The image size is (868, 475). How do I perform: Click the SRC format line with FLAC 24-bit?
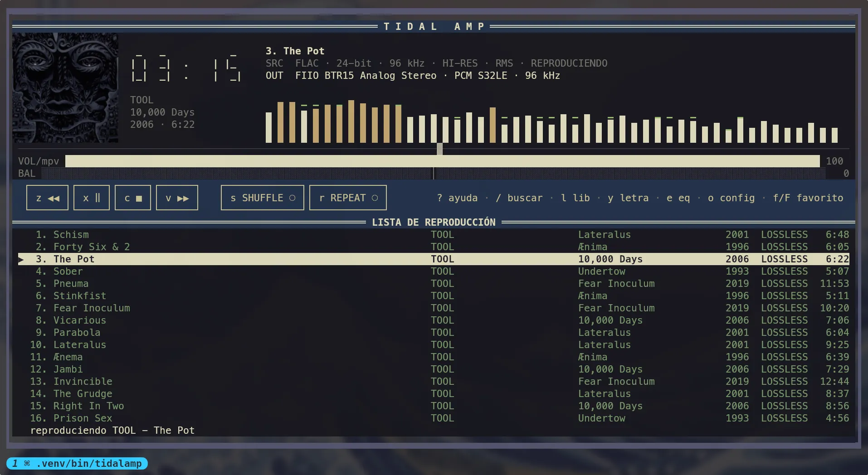[437, 63]
